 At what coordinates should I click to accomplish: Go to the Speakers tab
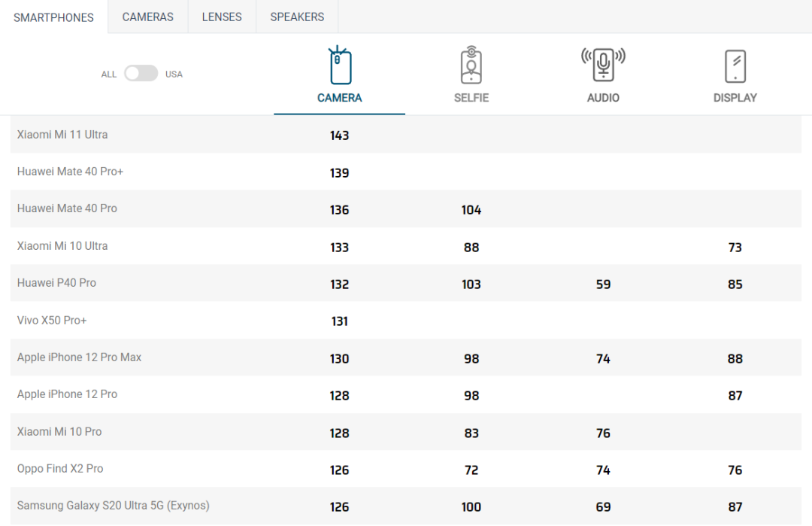[297, 17]
